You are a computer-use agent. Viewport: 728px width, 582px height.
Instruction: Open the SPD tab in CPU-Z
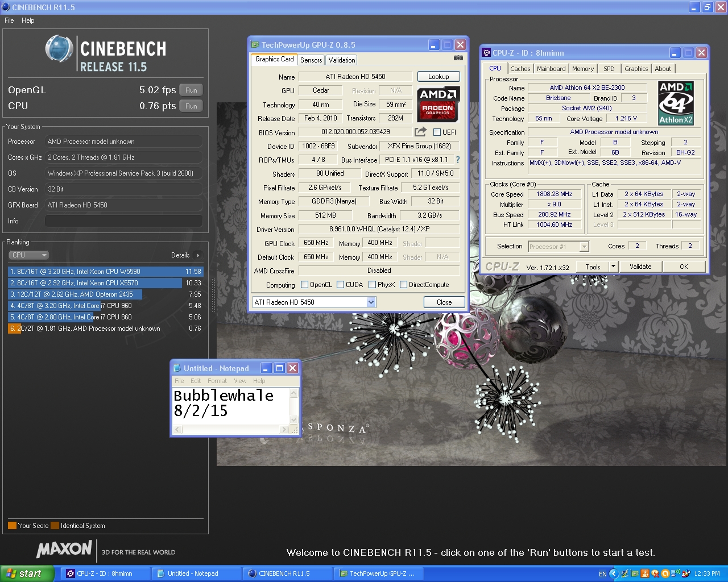tap(609, 69)
